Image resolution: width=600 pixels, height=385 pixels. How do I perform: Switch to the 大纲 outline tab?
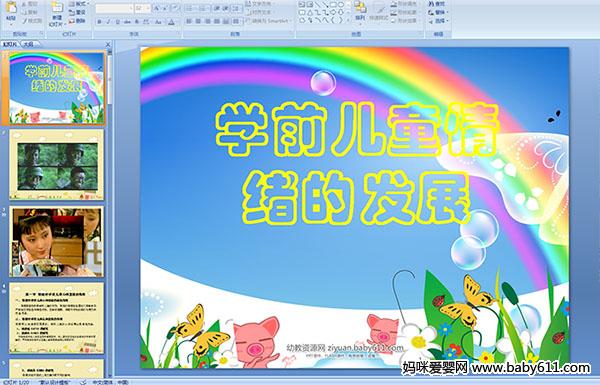coord(28,44)
